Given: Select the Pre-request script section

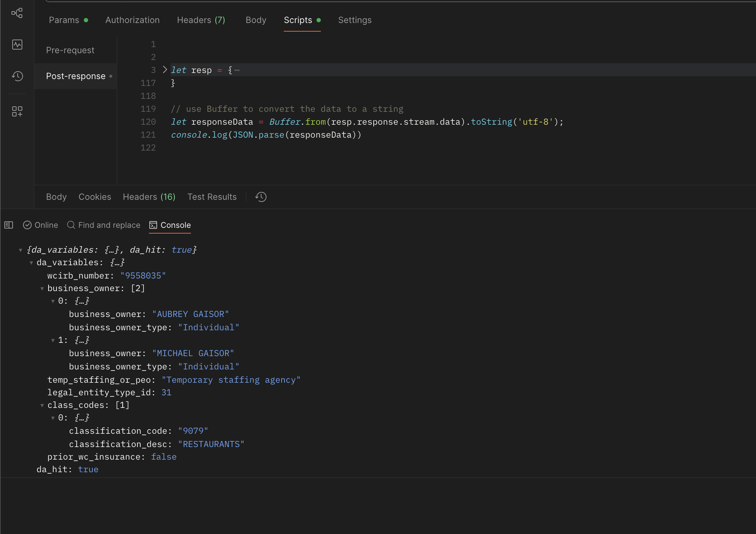Looking at the screenshot, I should 70,50.
